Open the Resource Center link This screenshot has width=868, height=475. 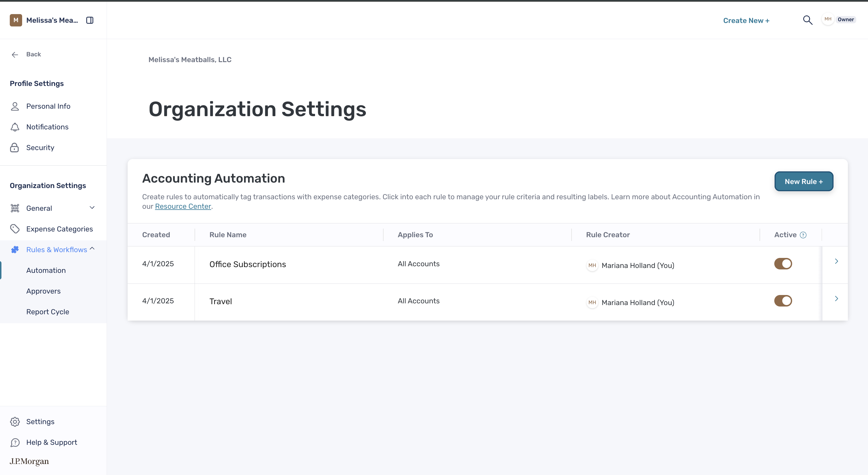[183, 206]
